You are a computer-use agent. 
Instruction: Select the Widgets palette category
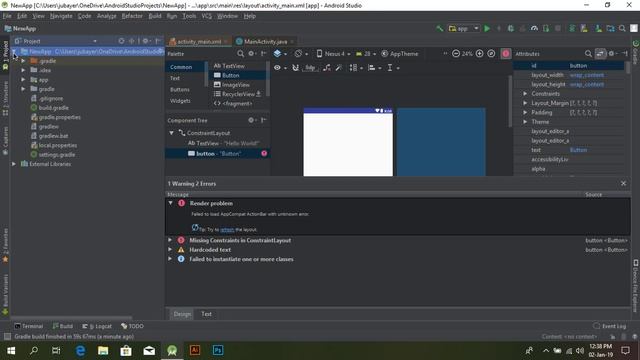click(180, 101)
